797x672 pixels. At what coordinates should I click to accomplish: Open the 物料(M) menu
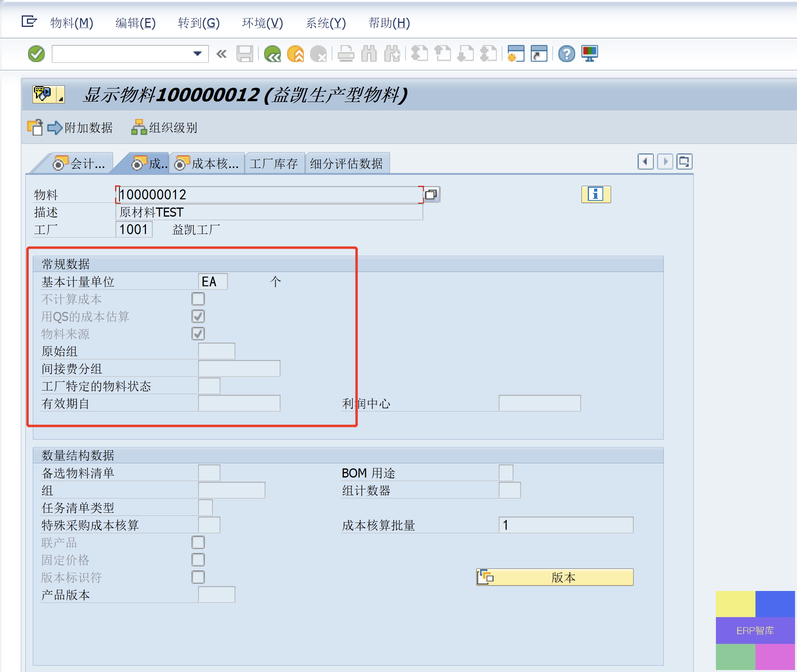72,23
